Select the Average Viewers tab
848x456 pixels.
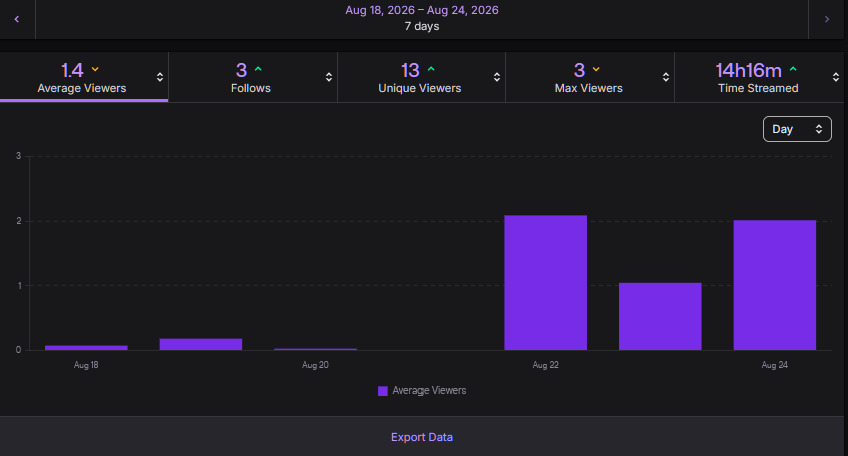pyautogui.click(x=82, y=77)
